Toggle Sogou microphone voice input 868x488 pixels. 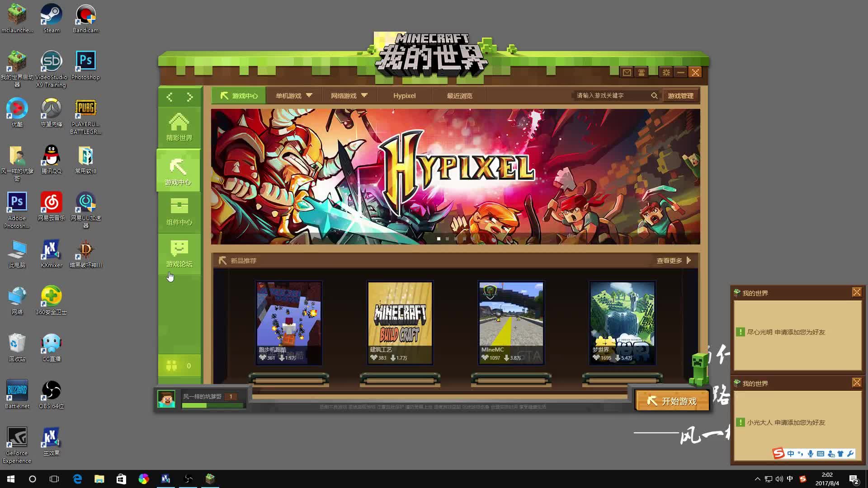[811, 454]
